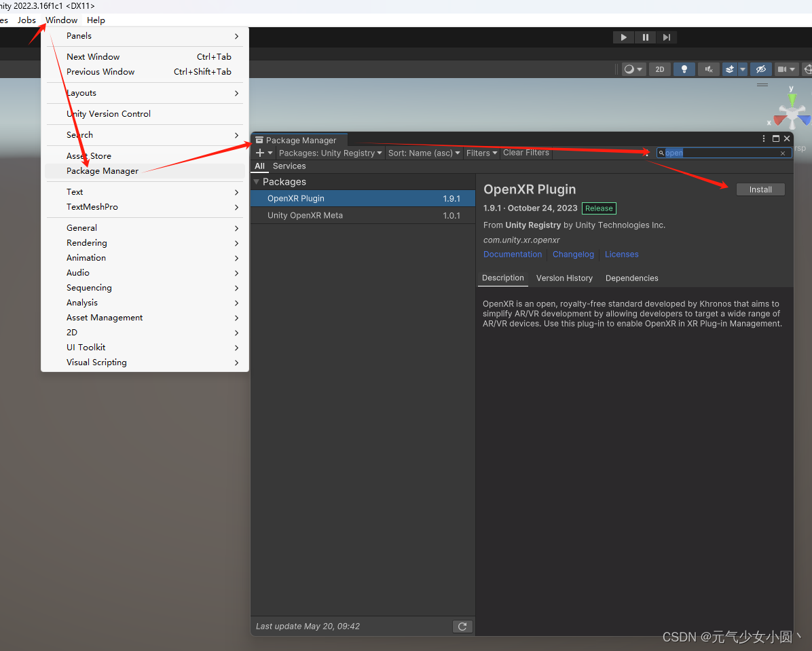Open Package Manager three-dot options menu
The image size is (812, 651).
click(763, 138)
